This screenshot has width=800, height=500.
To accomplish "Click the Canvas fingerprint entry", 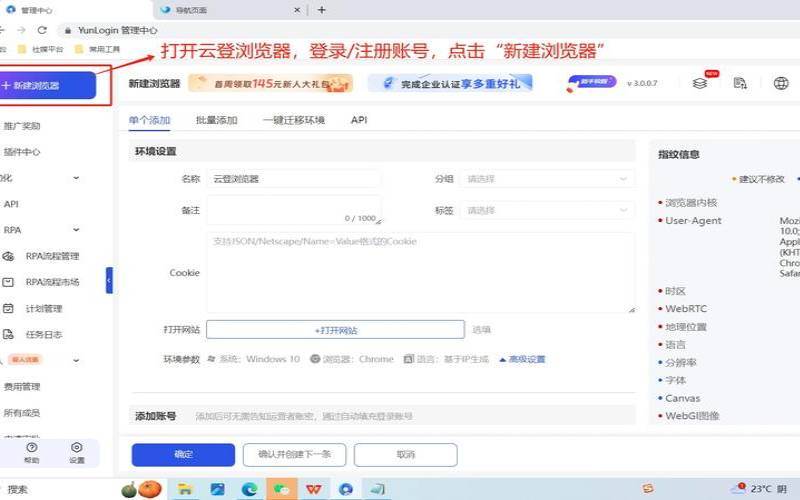I will (683, 398).
